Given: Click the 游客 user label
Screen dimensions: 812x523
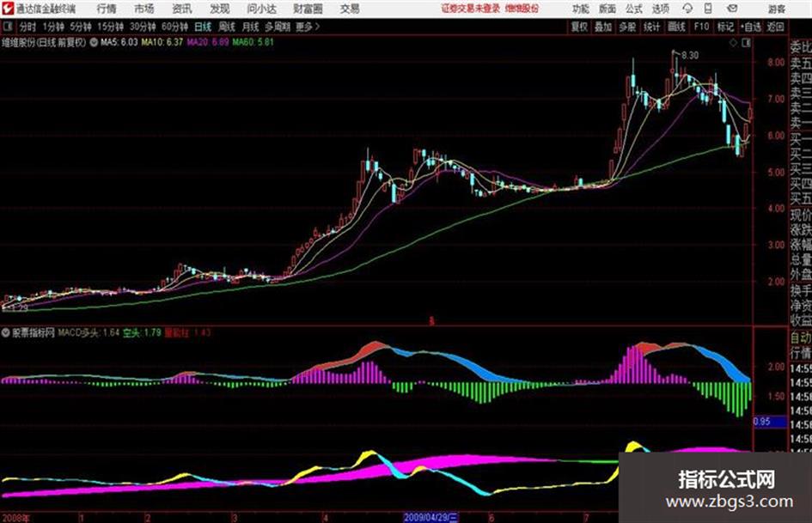Looking at the screenshot, I should 776,9.
